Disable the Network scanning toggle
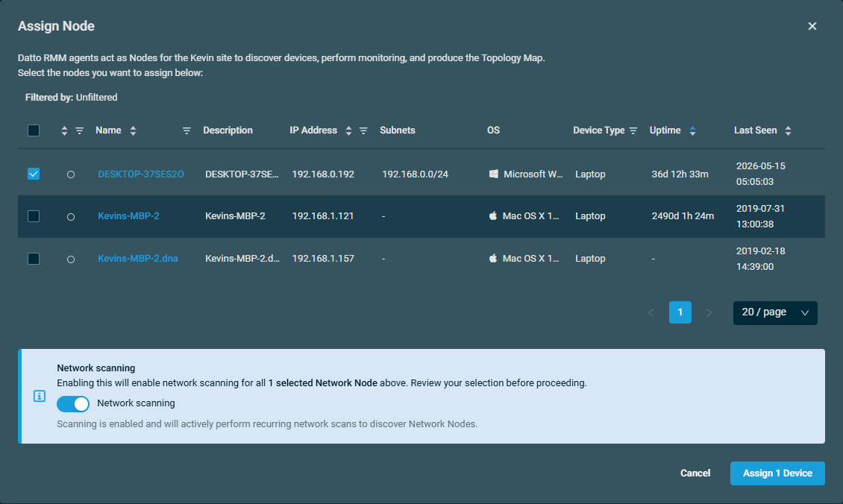Screen dimensions: 843x504 coord(73,403)
